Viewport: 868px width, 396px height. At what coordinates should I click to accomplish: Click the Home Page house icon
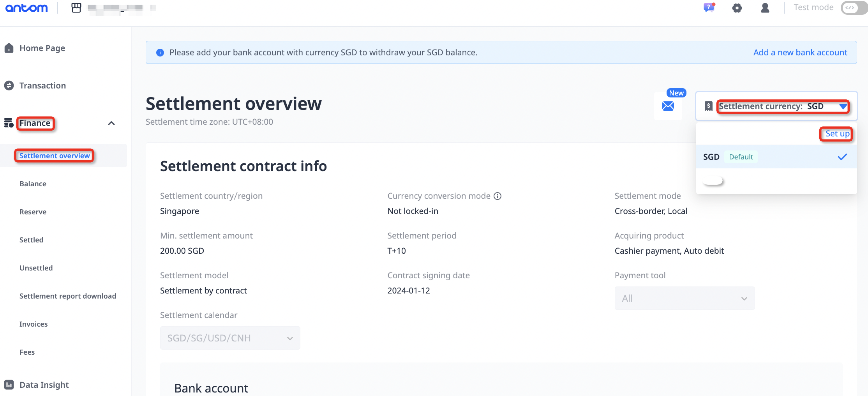point(9,48)
